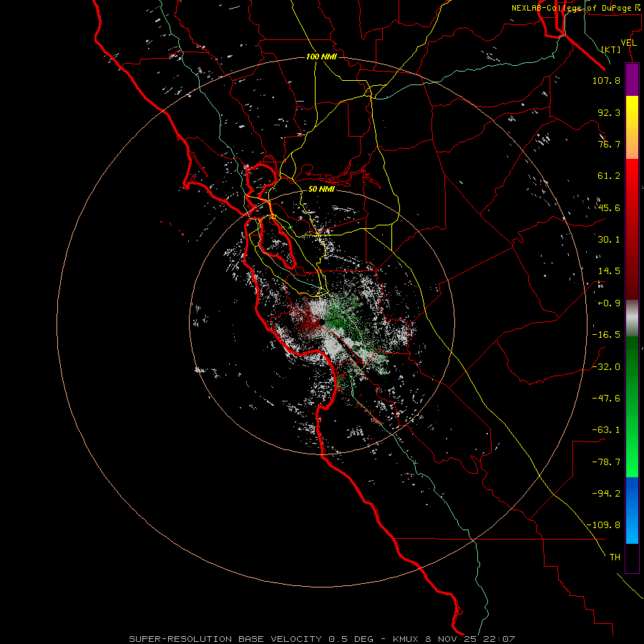644x644 pixels.
Task: Pick the purple segment of the velocity color bar
Action: [632, 79]
